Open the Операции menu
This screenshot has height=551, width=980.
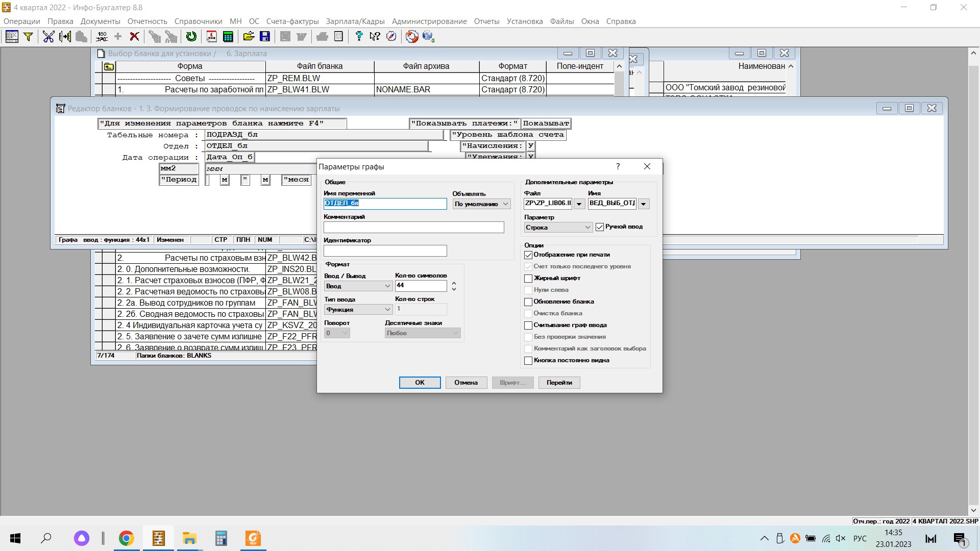pos(22,21)
